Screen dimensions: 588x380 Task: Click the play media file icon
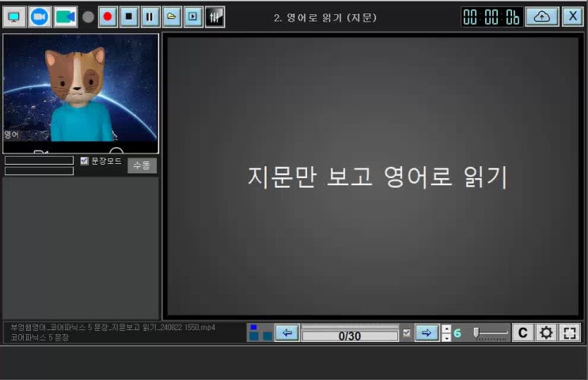pyautogui.click(x=193, y=17)
